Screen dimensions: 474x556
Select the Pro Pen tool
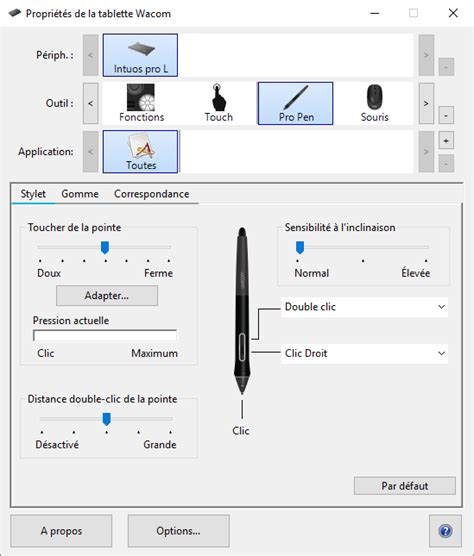[x=295, y=103]
